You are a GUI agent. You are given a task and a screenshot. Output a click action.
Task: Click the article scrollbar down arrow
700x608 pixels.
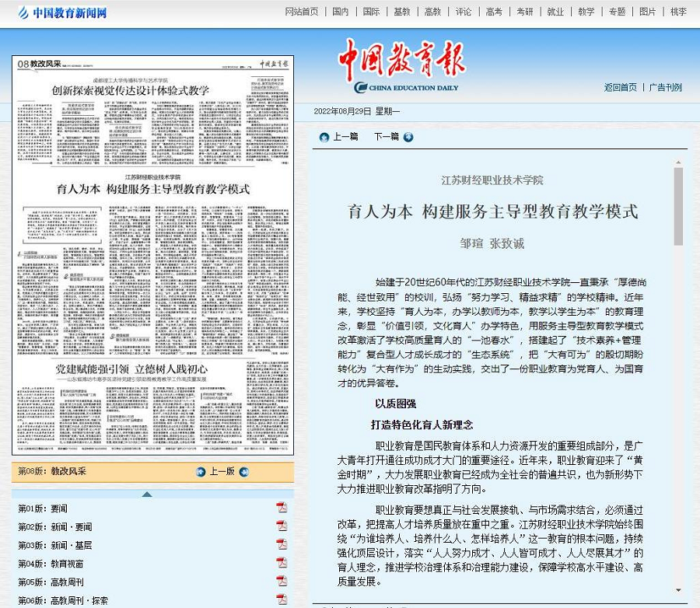pyautogui.click(x=678, y=590)
